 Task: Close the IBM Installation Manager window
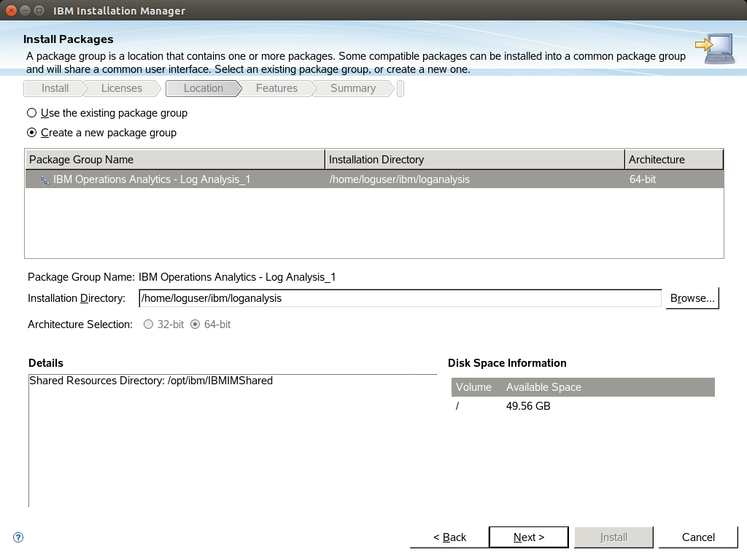[x=11, y=10]
